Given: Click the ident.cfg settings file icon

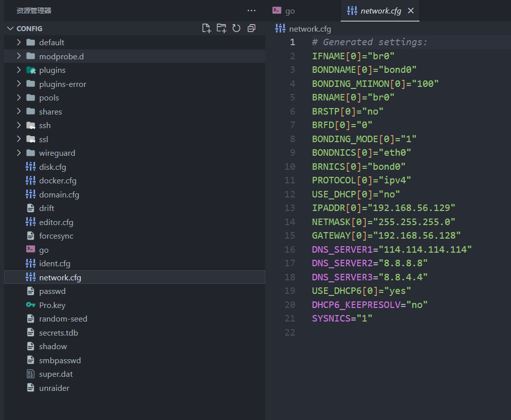Looking at the screenshot, I should click(31, 263).
